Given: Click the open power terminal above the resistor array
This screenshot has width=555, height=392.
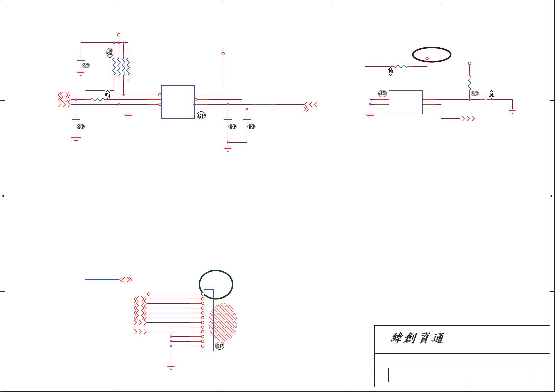Looking at the screenshot, I should tap(119, 35).
